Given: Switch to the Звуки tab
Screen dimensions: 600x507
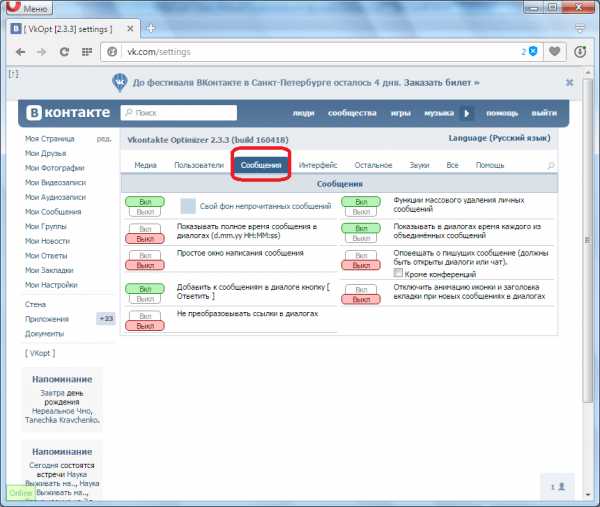Looking at the screenshot, I should tap(419, 165).
